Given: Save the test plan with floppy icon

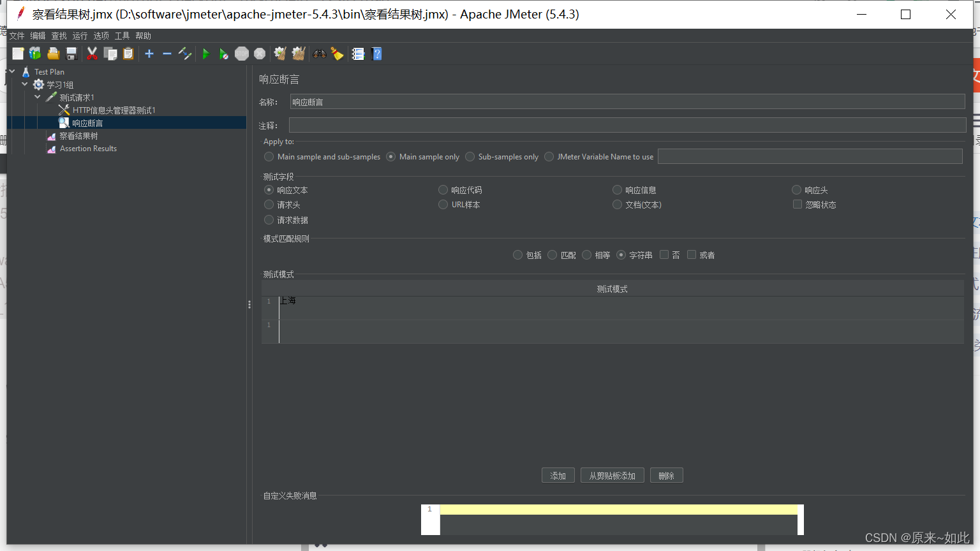Looking at the screenshot, I should (71, 54).
